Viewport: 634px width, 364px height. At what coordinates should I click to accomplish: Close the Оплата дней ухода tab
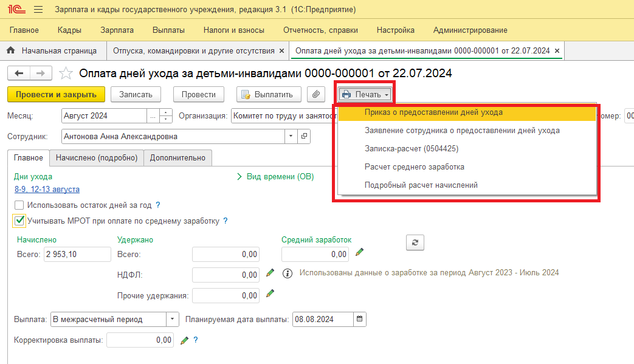[557, 51]
